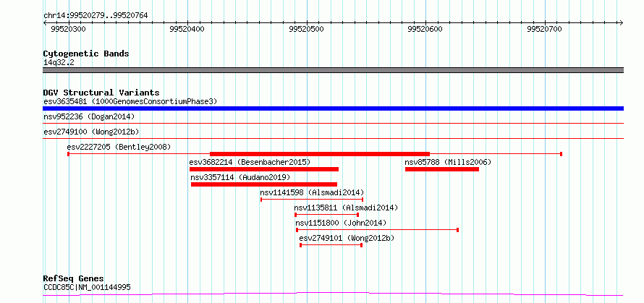Click the chr14:99520279..99520764 region label

(96, 16)
